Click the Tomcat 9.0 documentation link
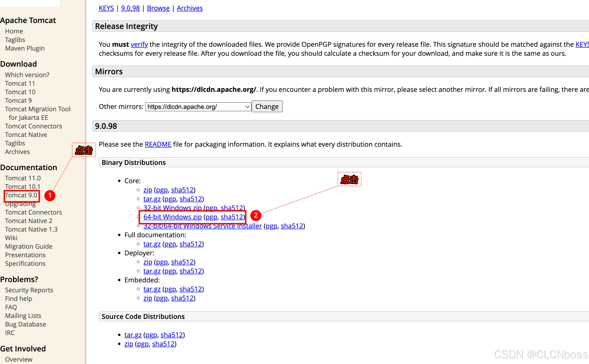The width and height of the screenshot is (589, 364). [21, 195]
